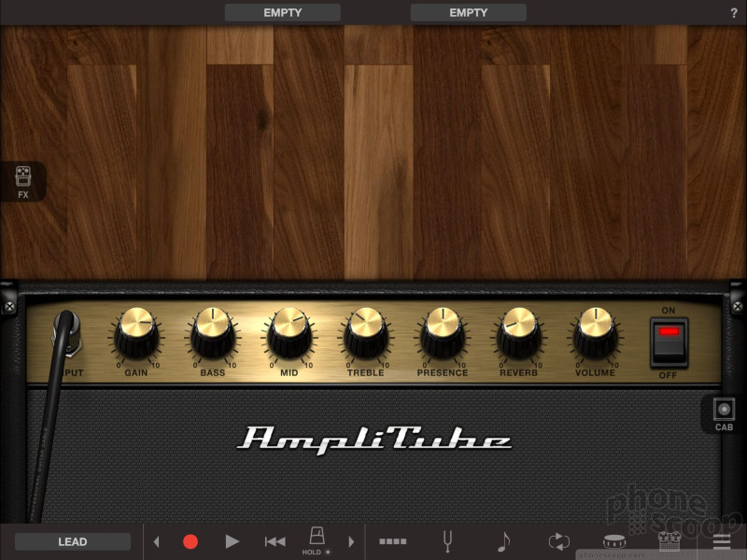Click the BASS knob
Image resolution: width=747 pixels, height=560 pixels.
213,333
